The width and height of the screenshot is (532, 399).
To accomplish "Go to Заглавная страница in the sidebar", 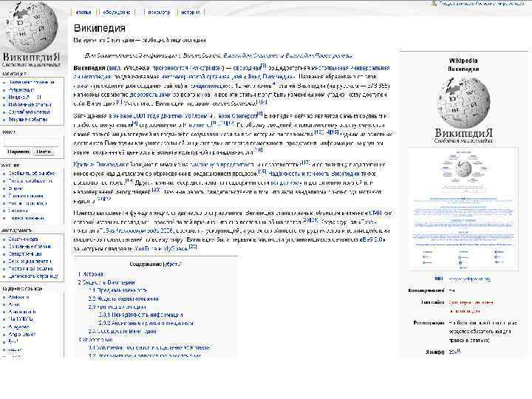I will click(x=32, y=83).
